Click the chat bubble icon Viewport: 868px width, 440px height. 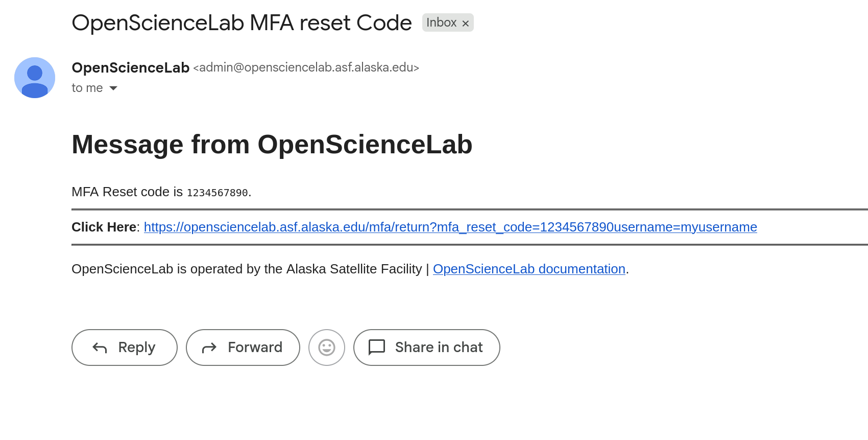[377, 348]
